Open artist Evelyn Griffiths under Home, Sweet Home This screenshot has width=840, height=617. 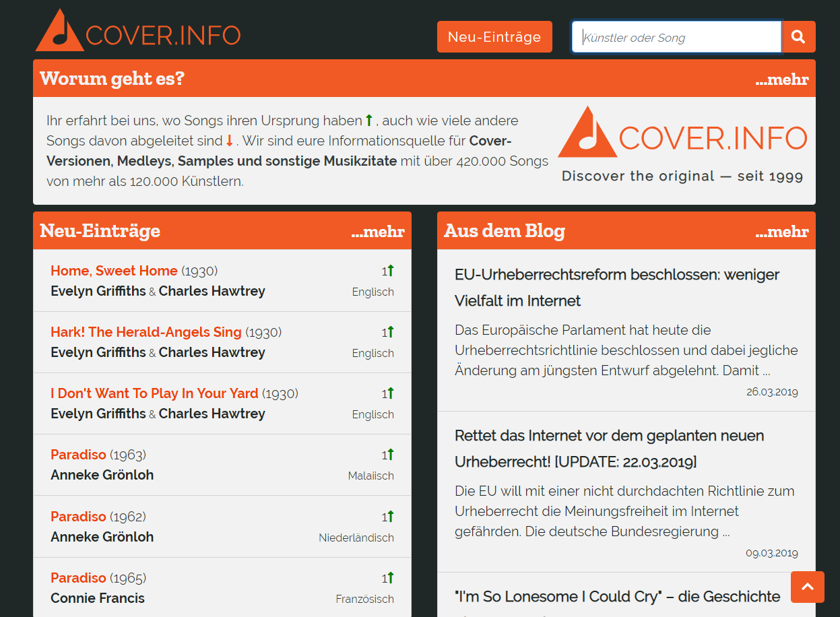coord(98,291)
